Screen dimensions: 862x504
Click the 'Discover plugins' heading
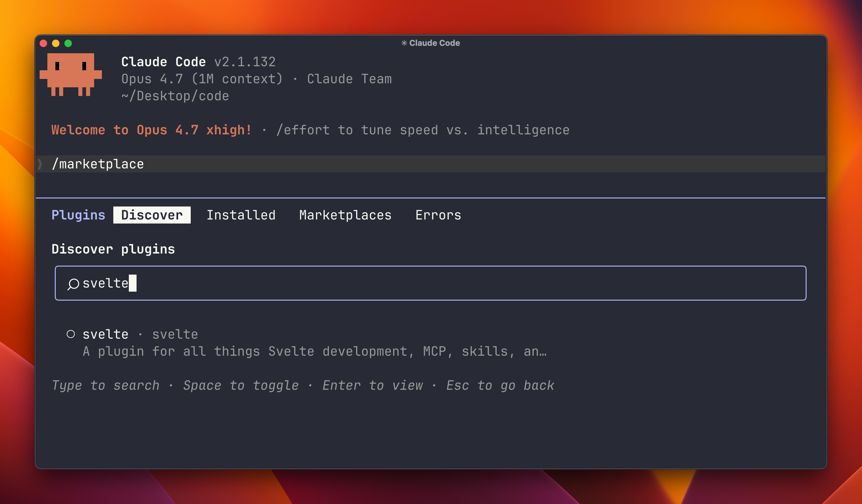[x=113, y=249]
